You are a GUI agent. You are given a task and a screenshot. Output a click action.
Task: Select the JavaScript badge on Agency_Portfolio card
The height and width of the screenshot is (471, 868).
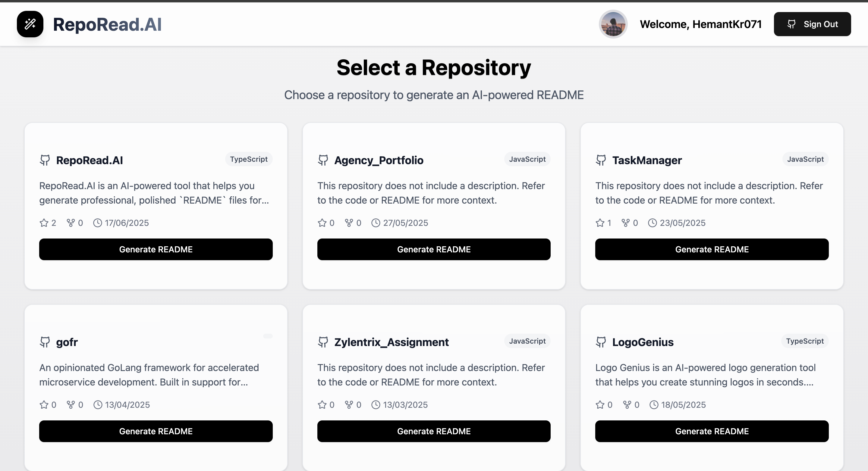coord(527,159)
